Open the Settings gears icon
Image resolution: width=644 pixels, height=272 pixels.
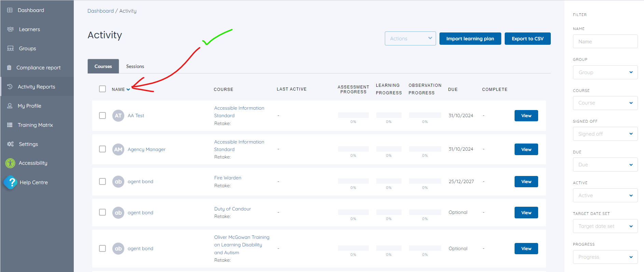pos(11,144)
